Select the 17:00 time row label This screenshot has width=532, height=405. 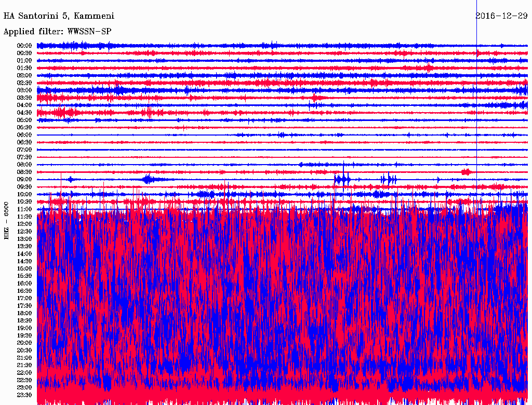coord(24,299)
